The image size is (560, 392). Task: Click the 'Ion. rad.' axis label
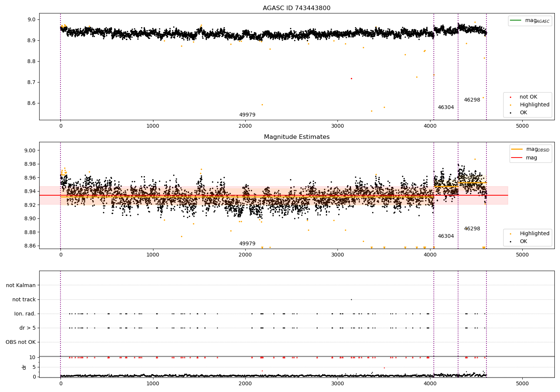point(25,314)
